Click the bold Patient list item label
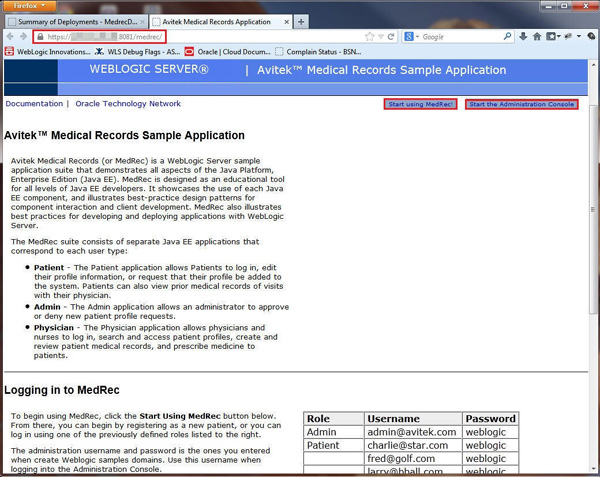The image size is (600, 477). (49, 268)
